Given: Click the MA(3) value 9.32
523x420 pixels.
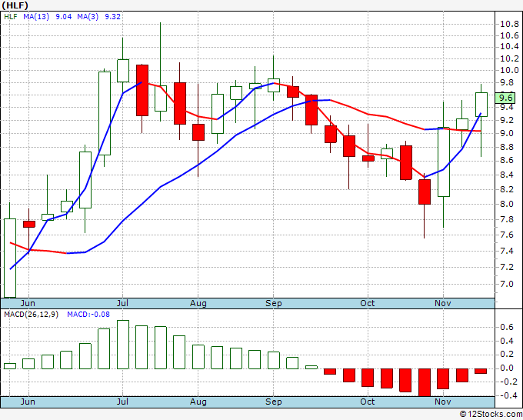Looking at the screenshot, I should [x=113, y=17].
